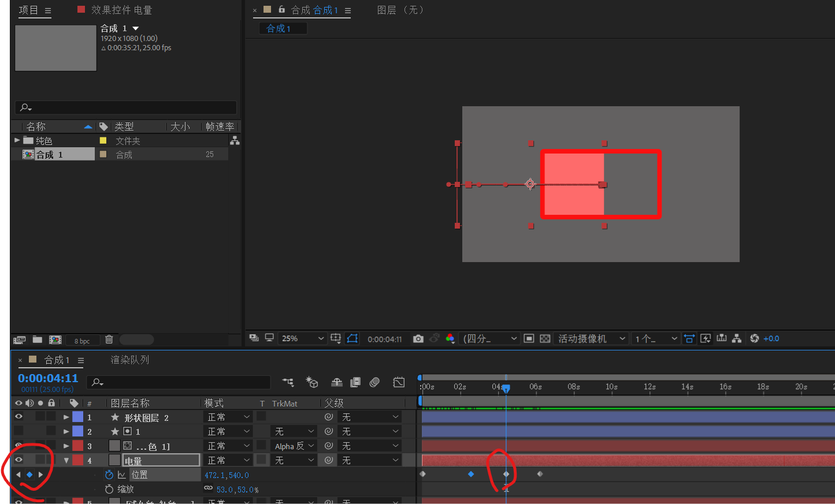Viewport: 835px width, 504px height.
Task: Click the 472.1,540.0 position value
Action: pos(227,475)
